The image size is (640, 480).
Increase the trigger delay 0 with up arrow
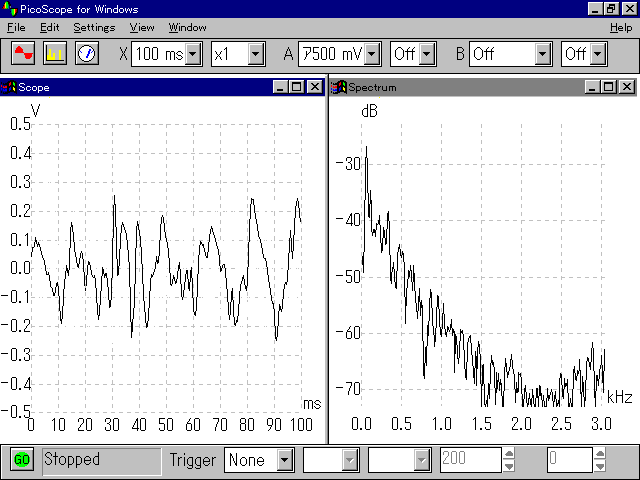point(600,453)
